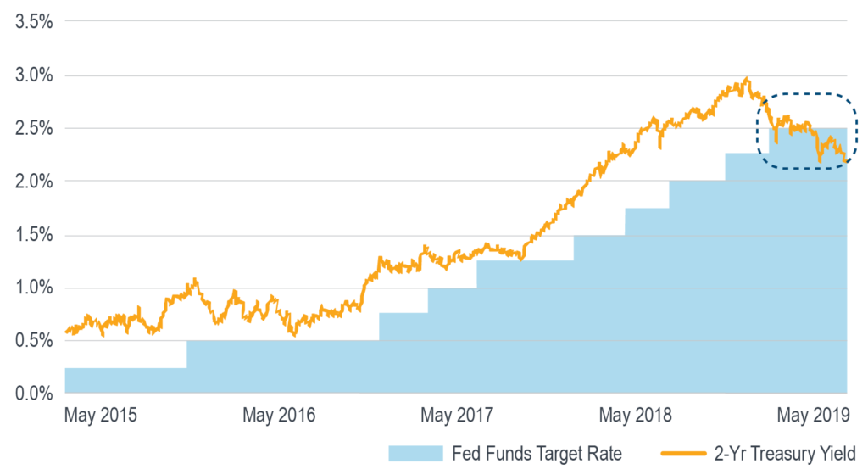Click the May 2018 x-axis label
Screen dimensions: 868x475
[635, 415]
